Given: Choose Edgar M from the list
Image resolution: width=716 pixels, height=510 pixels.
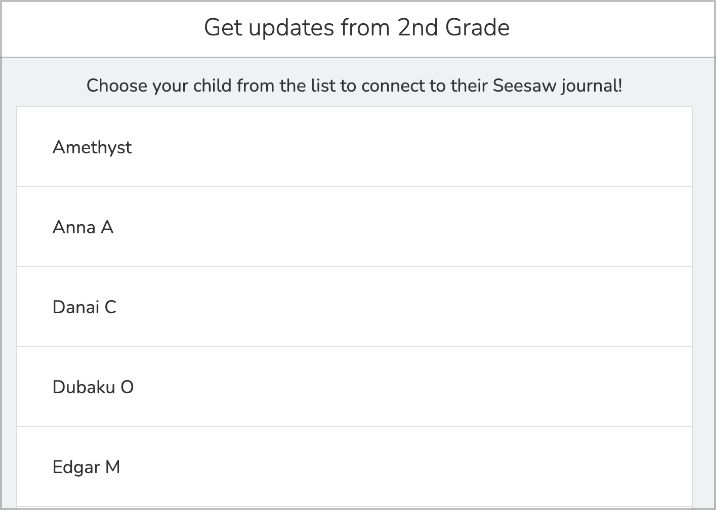Looking at the screenshot, I should (x=354, y=467).
